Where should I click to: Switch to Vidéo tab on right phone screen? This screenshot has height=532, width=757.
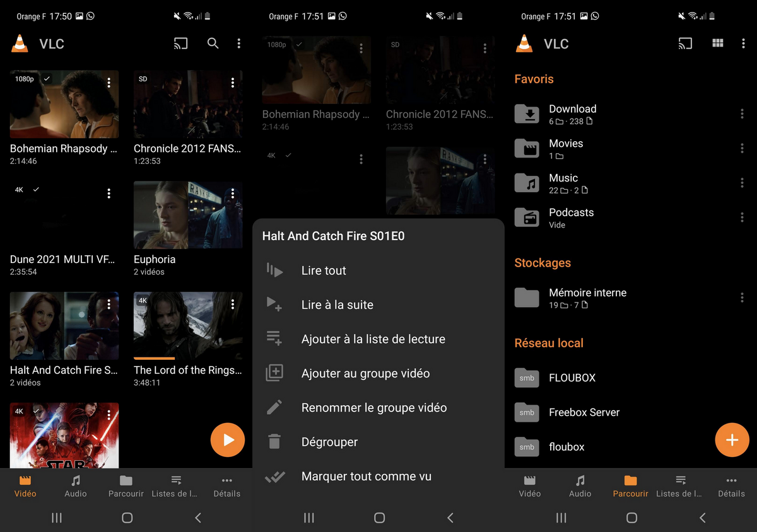pos(530,486)
